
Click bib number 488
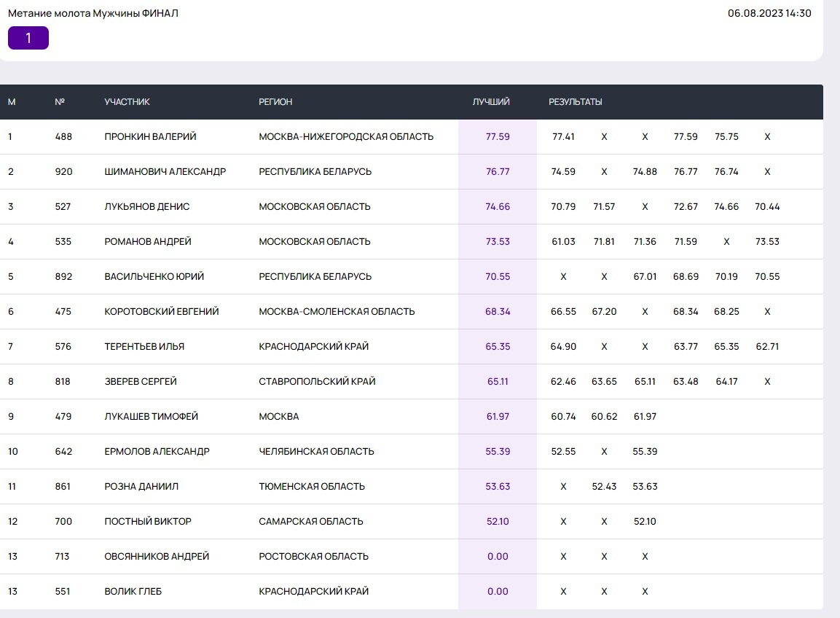click(x=63, y=137)
